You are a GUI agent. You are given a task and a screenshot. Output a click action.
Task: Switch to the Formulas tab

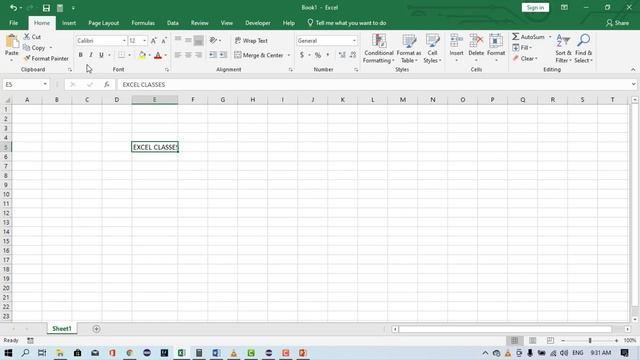coord(143,23)
